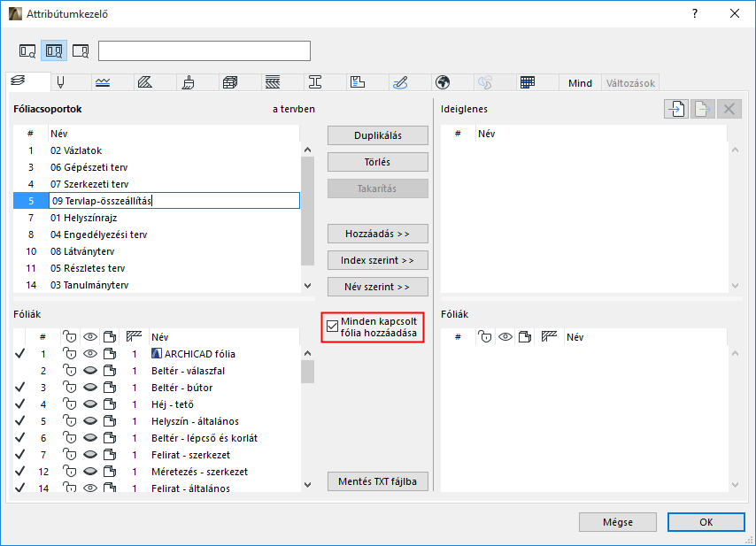The width and height of the screenshot is (756, 546).
Task: Click the import attributes file icon
Action: [676, 109]
